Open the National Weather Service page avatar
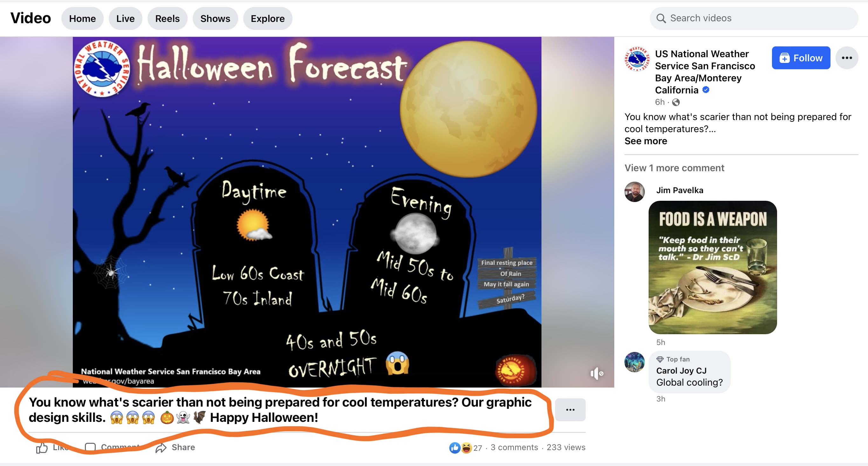 [637, 59]
